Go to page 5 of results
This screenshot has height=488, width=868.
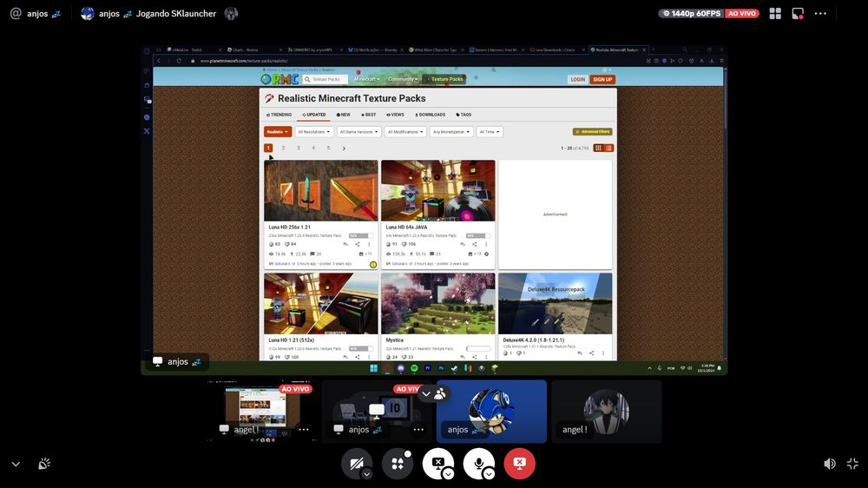pos(328,148)
